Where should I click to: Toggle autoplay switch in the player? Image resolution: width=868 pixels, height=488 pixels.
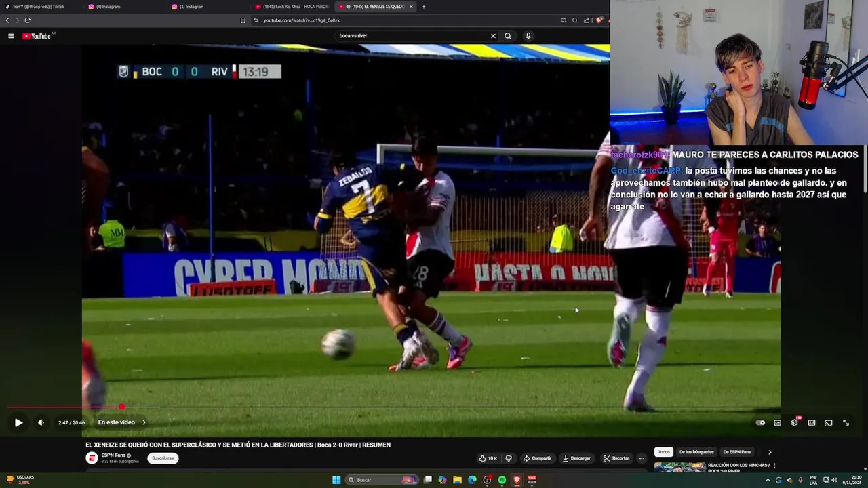tap(760, 422)
